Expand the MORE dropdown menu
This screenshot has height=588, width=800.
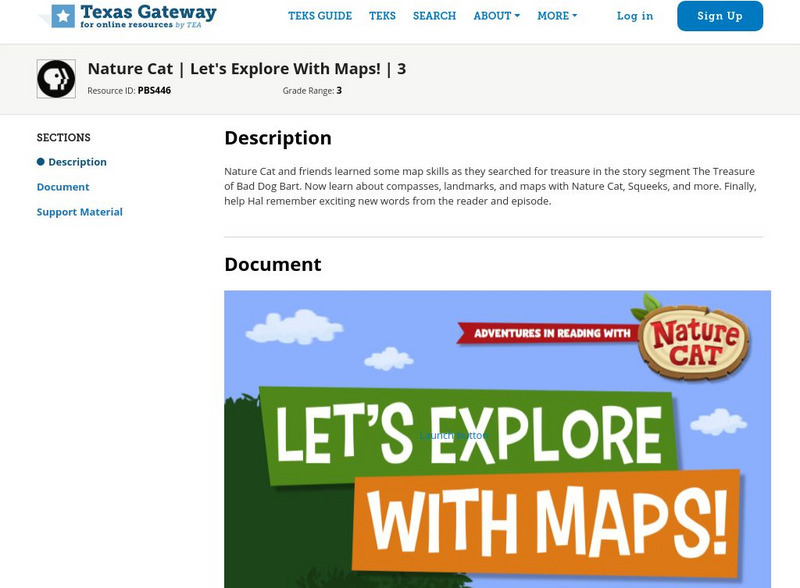point(557,16)
